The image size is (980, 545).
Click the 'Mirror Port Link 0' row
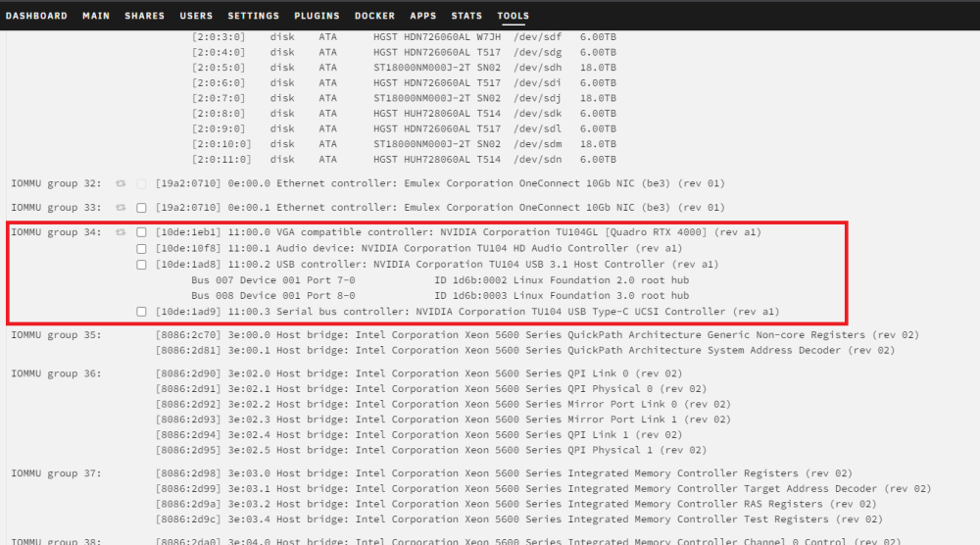pyautogui.click(x=443, y=405)
